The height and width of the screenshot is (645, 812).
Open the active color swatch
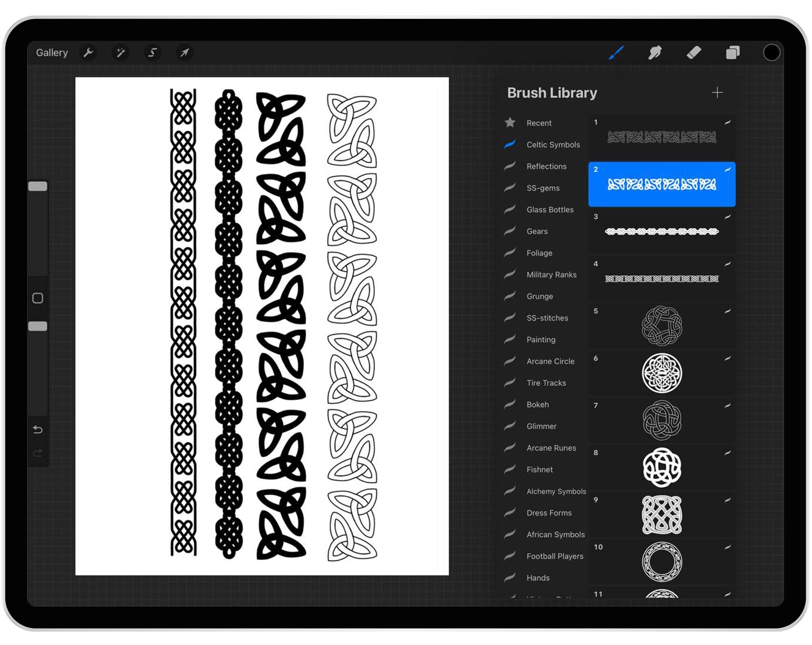click(x=772, y=52)
